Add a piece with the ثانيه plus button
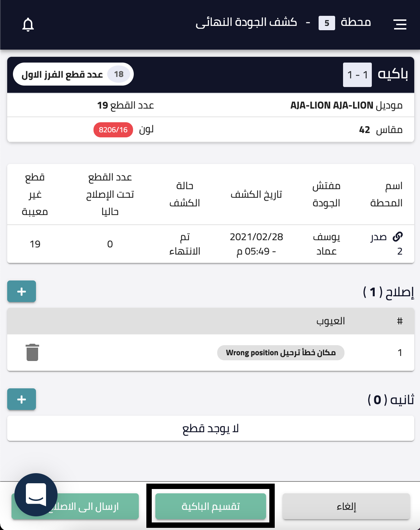Image resolution: width=420 pixels, height=530 pixels. pyautogui.click(x=22, y=399)
